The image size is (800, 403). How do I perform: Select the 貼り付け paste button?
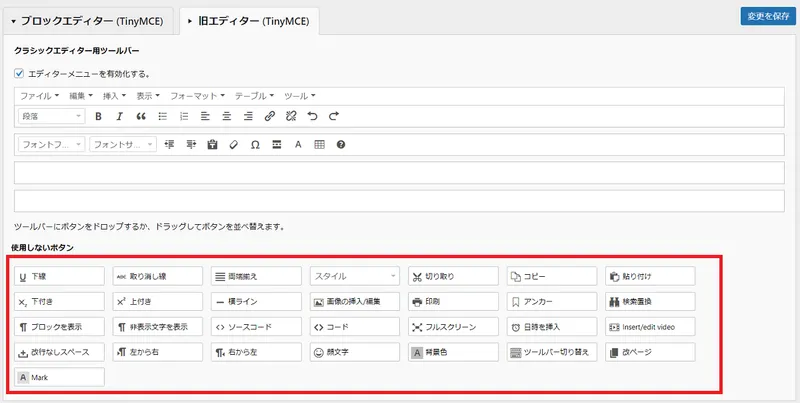[650, 276]
